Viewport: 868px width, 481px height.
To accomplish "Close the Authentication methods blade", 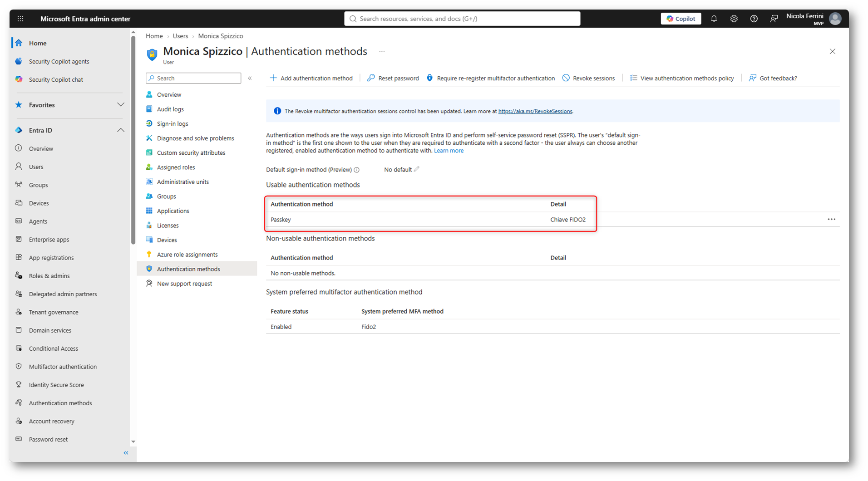I will pyautogui.click(x=832, y=52).
